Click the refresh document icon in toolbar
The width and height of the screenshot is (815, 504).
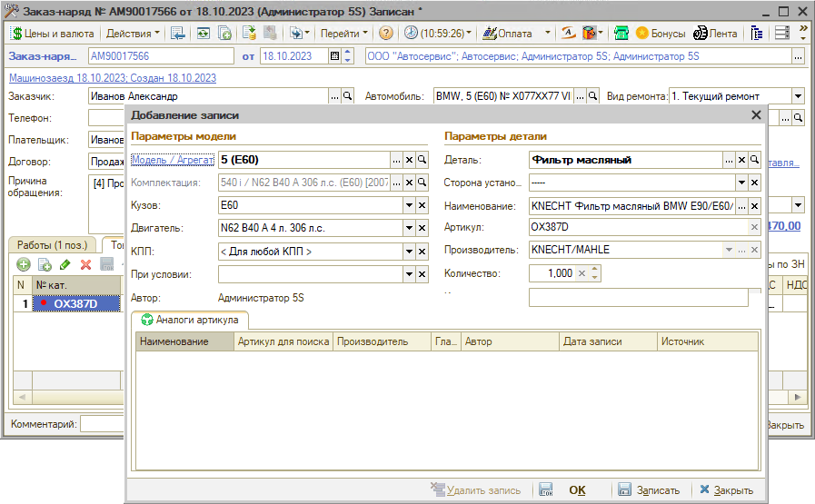click(x=204, y=34)
